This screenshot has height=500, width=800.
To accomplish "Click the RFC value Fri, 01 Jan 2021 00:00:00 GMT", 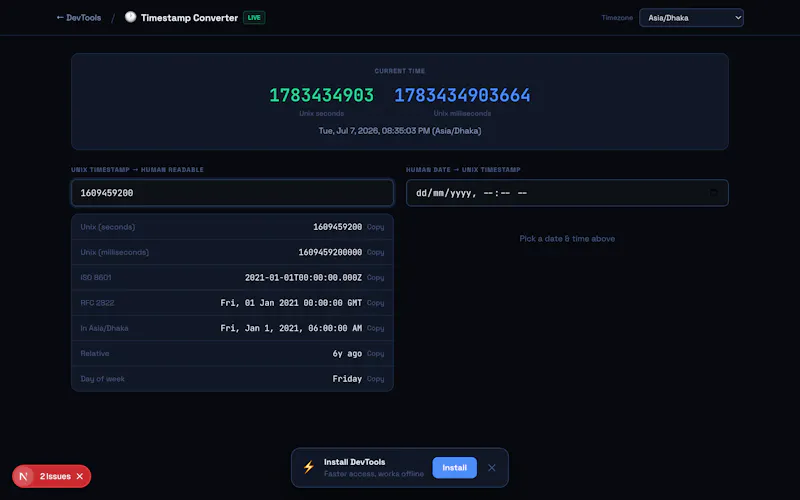I will point(291,303).
